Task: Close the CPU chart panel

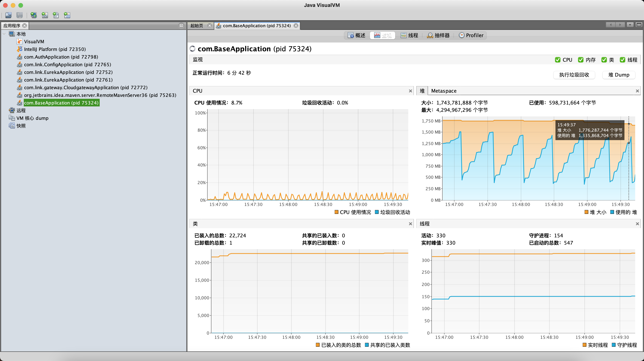Action: pos(411,91)
